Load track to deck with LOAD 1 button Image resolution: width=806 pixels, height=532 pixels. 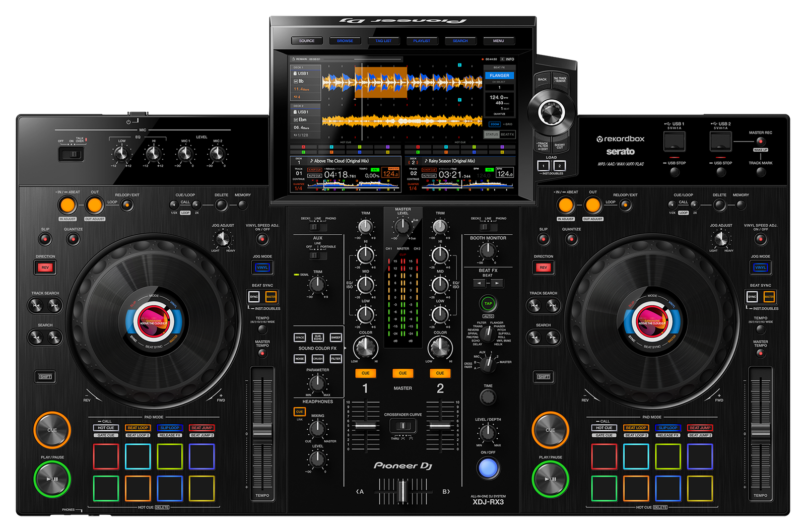coord(543,166)
